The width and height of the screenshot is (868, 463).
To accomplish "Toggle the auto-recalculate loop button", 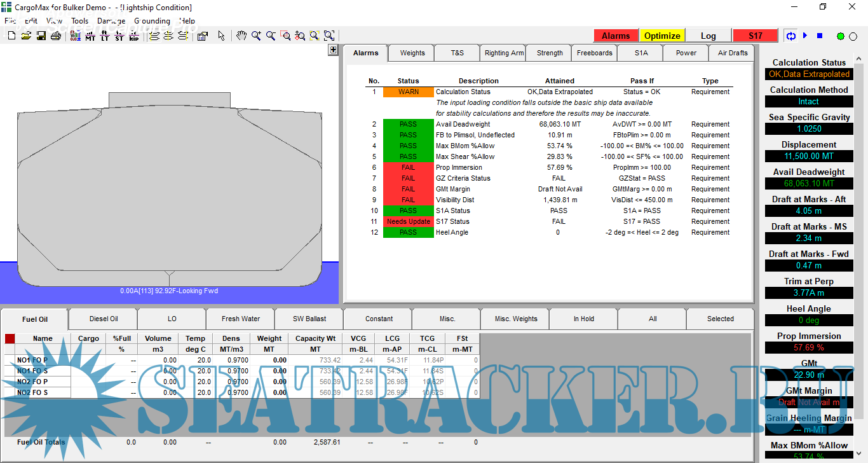I will click(791, 36).
